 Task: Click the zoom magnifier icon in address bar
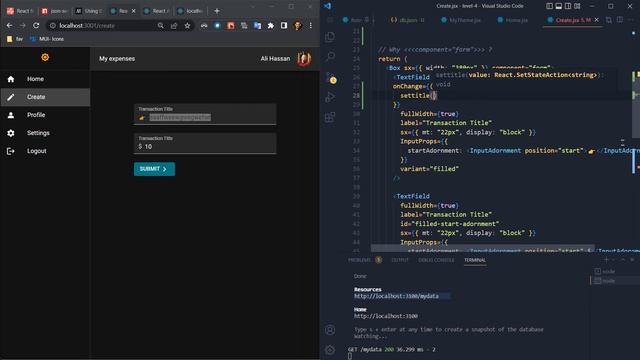(x=161, y=25)
